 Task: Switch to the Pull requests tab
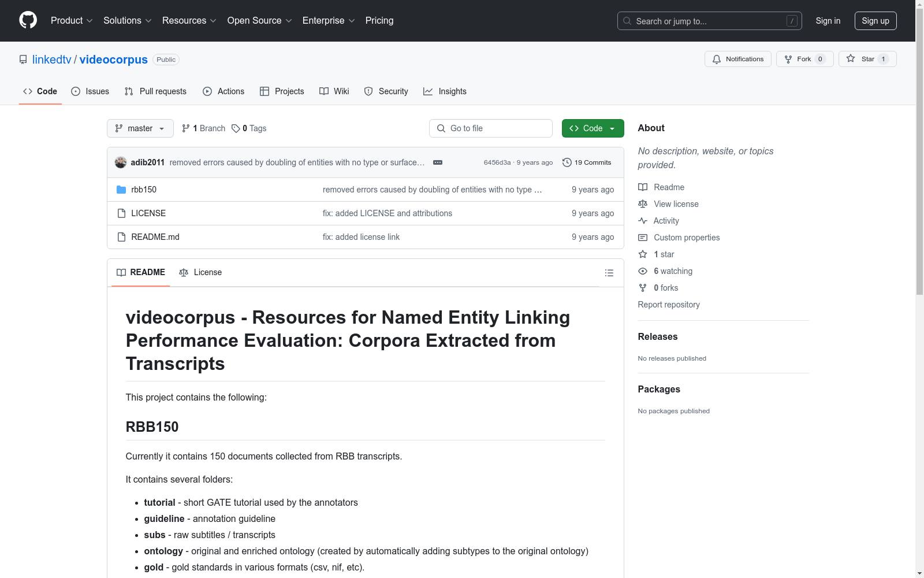pos(155,91)
